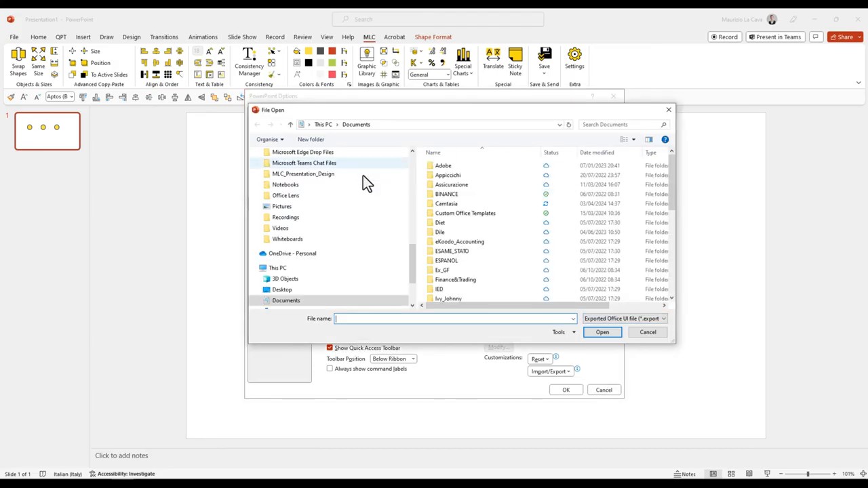This screenshot has height=488, width=868.
Task: Open the Import/Export dropdown
Action: pyautogui.click(x=551, y=371)
